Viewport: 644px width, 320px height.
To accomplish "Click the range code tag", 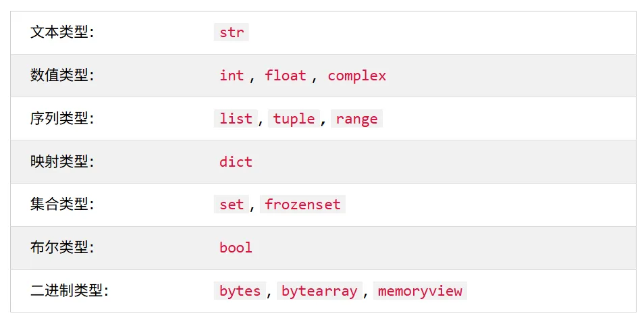I will [x=357, y=119].
